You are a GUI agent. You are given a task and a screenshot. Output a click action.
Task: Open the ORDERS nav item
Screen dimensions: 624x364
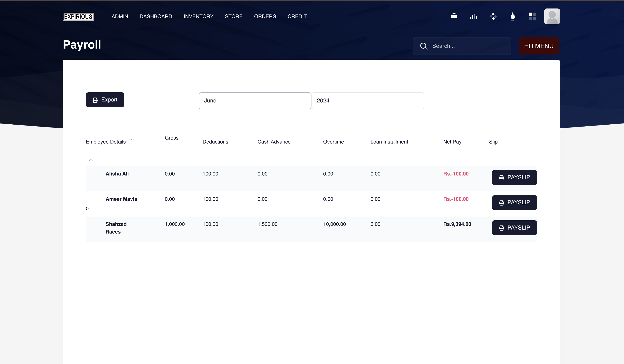(265, 16)
